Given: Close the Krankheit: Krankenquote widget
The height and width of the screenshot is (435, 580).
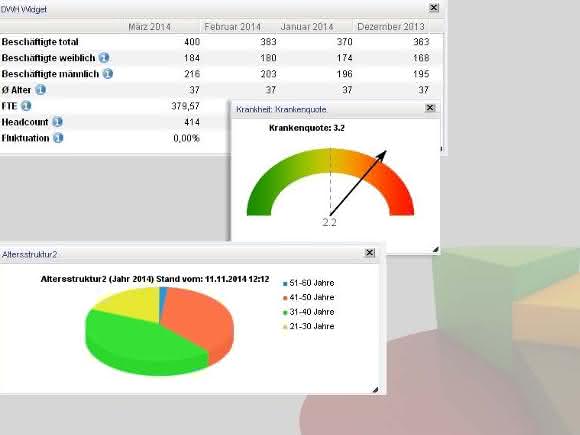Looking at the screenshot, I should coord(430,108).
